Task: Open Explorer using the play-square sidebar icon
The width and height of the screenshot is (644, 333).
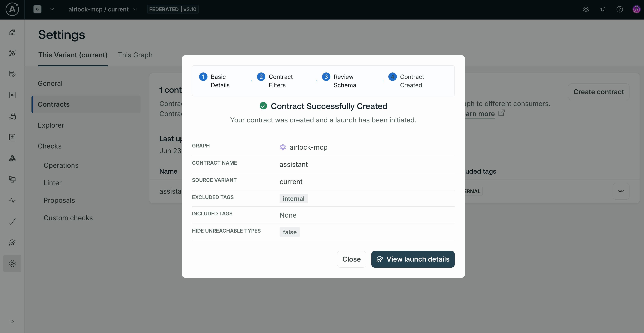Action: click(x=12, y=95)
